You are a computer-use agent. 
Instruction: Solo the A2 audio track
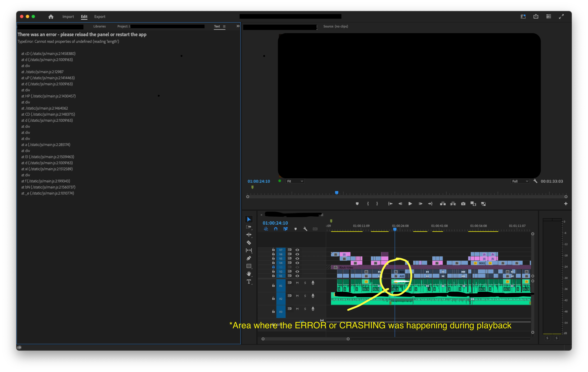pyautogui.click(x=305, y=296)
